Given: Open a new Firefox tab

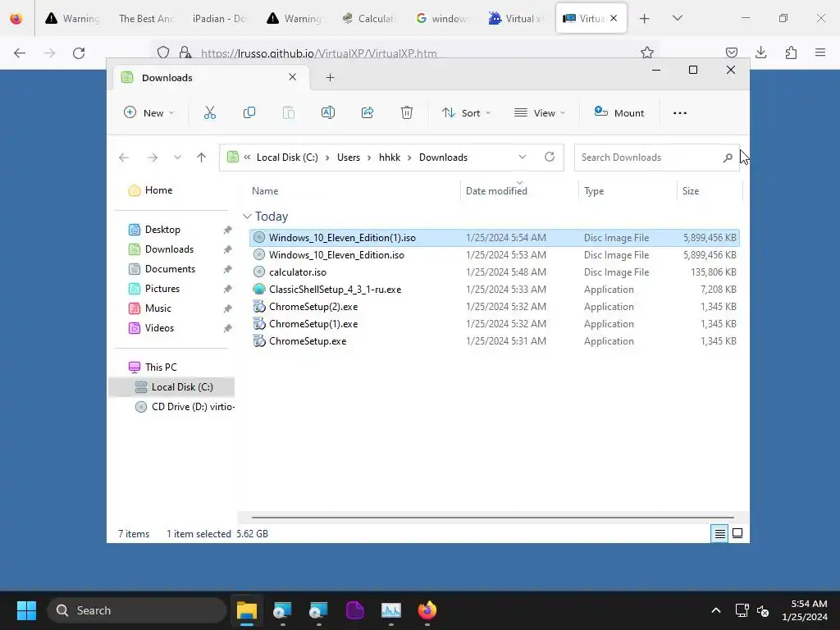Looking at the screenshot, I should pyautogui.click(x=645, y=18).
